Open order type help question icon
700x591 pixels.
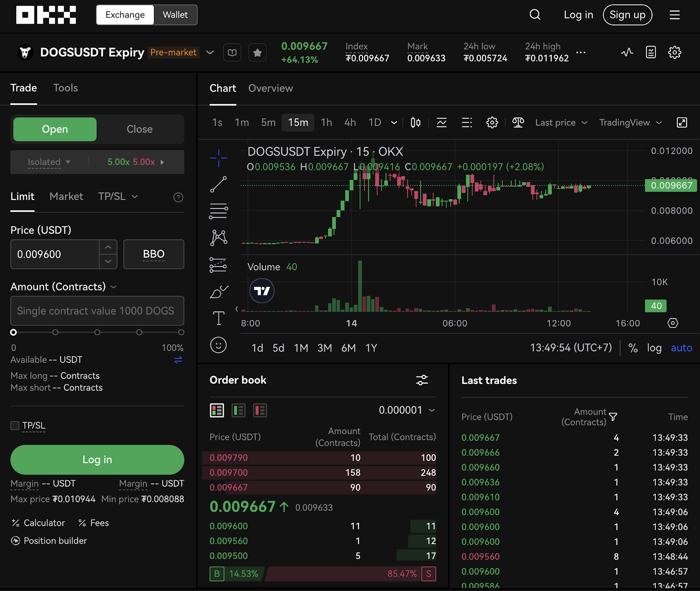178,197
